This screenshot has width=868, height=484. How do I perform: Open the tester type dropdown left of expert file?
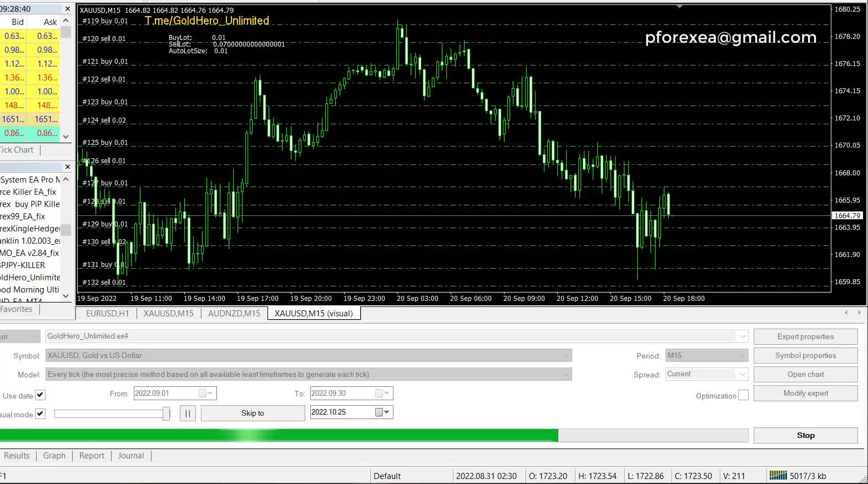[x=34, y=336]
